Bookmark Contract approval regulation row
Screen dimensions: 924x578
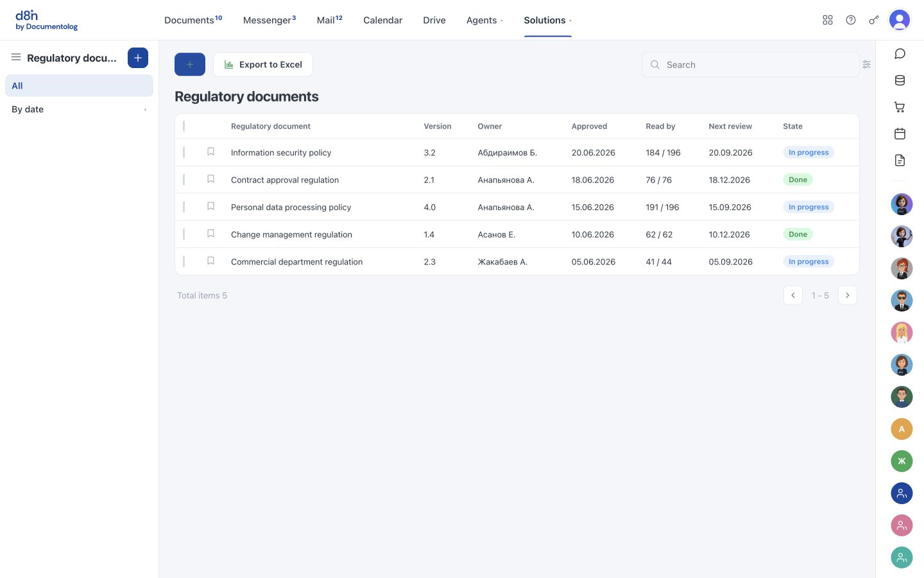(210, 179)
